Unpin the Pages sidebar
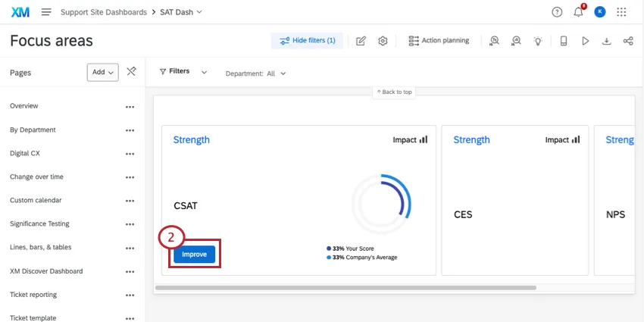Viewport: 644px width, 322px height. point(131,71)
